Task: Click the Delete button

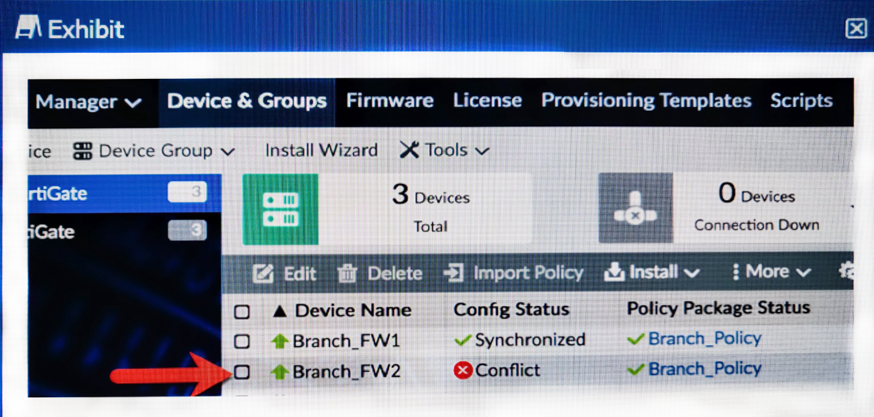Action: [x=380, y=274]
